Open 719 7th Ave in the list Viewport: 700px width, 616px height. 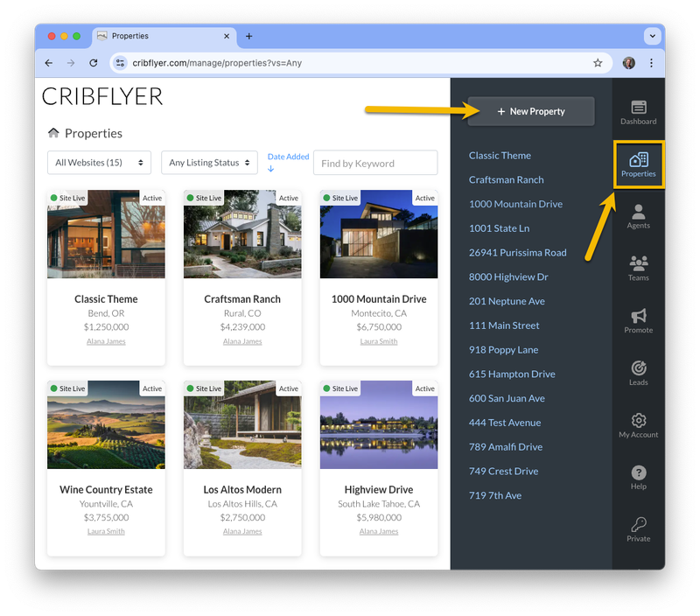[495, 495]
